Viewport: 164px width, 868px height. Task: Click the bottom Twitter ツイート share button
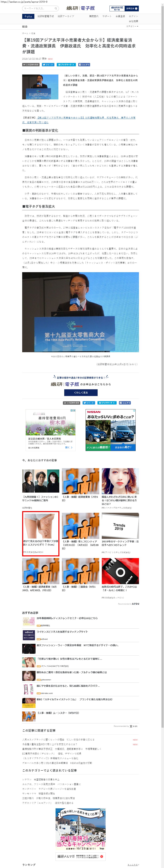point(89,403)
